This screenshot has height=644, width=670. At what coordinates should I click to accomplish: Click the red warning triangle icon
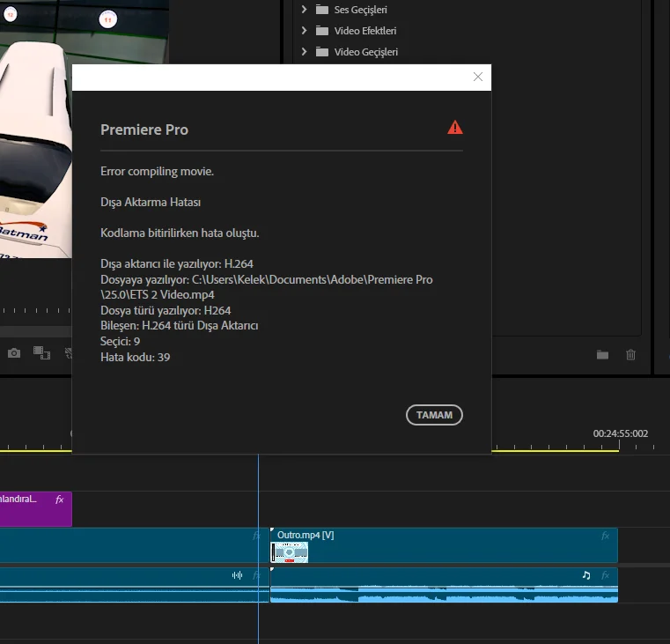point(454,128)
